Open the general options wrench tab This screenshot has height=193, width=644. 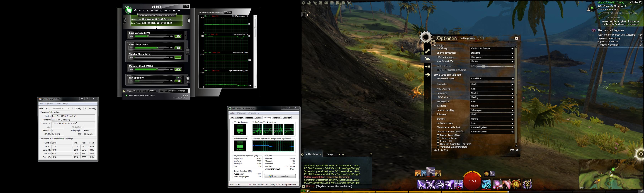(427, 51)
